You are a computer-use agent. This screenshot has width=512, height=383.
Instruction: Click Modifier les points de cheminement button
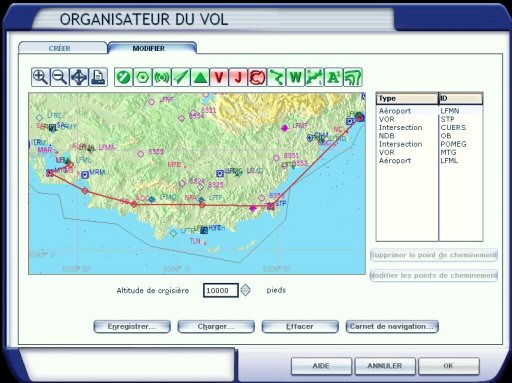pos(434,276)
